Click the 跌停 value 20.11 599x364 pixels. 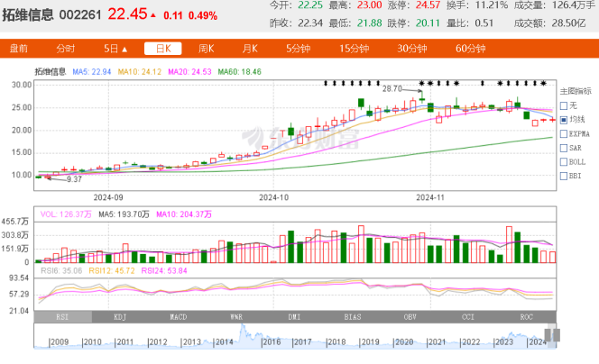click(428, 23)
